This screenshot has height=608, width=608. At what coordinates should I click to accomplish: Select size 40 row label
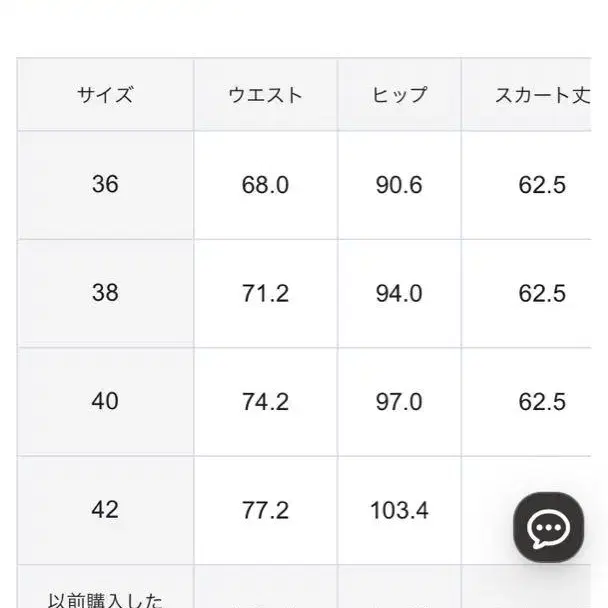105,402
